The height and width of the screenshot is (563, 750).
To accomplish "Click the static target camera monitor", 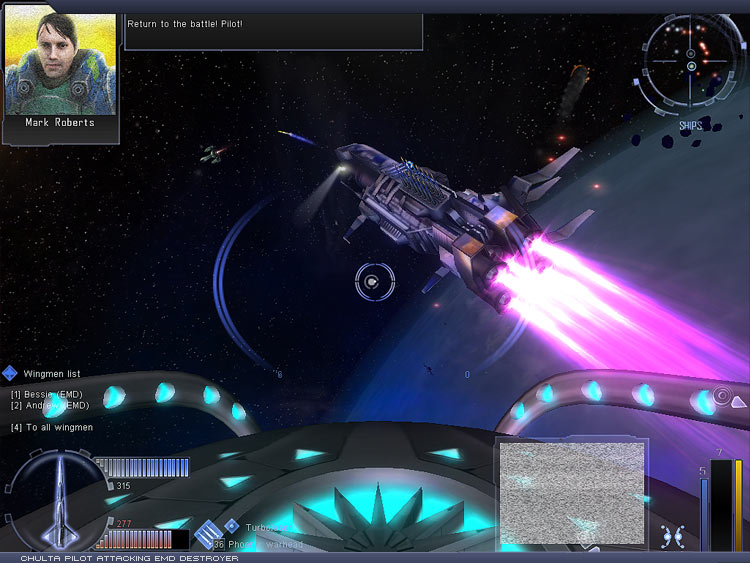I will tap(571, 493).
